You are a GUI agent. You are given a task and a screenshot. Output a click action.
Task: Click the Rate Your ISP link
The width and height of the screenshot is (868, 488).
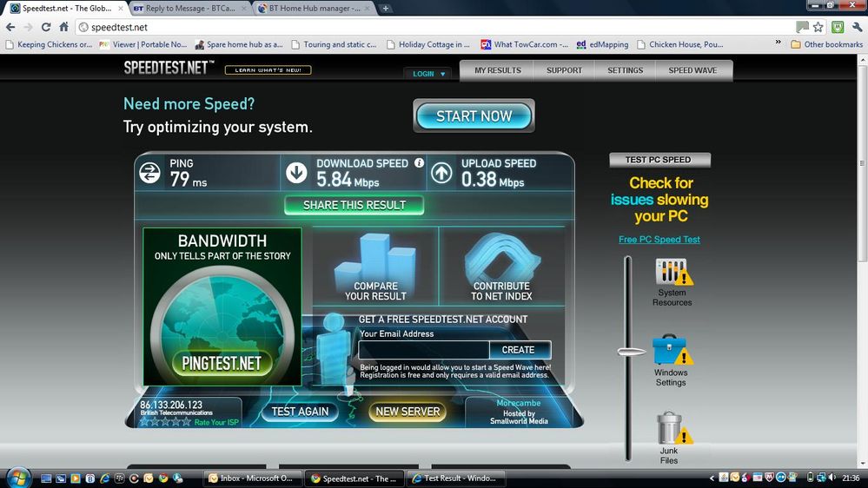click(x=216, y=422)
